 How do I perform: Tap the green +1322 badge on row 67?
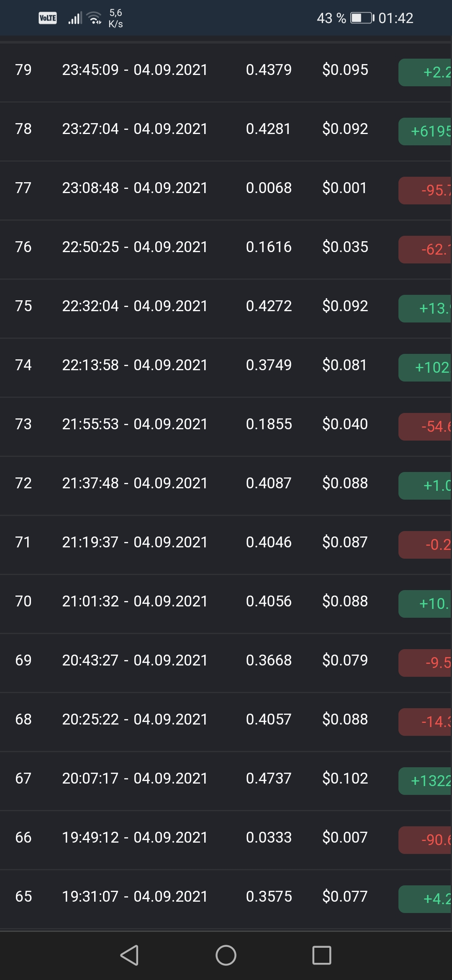[x=425, y=781]
